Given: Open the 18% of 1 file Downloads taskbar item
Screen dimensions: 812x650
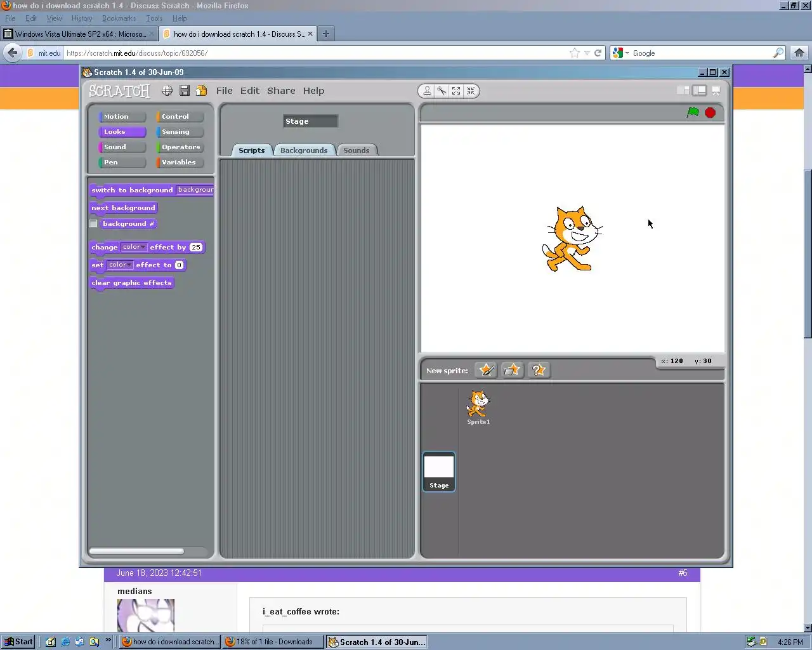Looking at the screenshot, I should (x=273, y=642).
